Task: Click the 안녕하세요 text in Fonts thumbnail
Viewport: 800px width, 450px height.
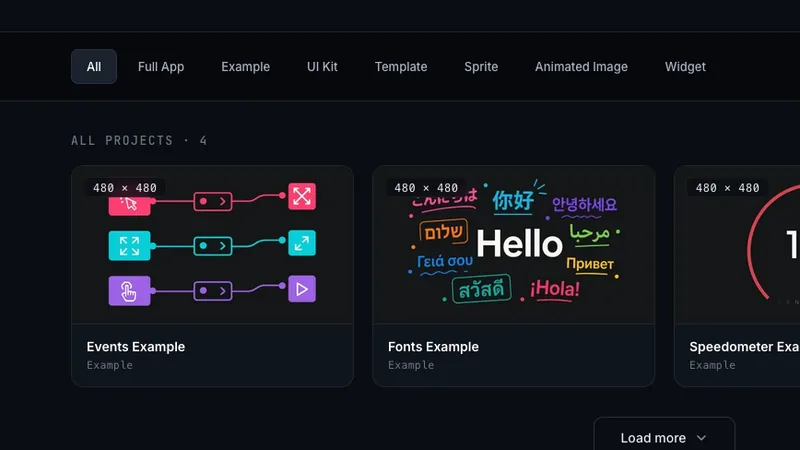Action: (x=584, y=205)
